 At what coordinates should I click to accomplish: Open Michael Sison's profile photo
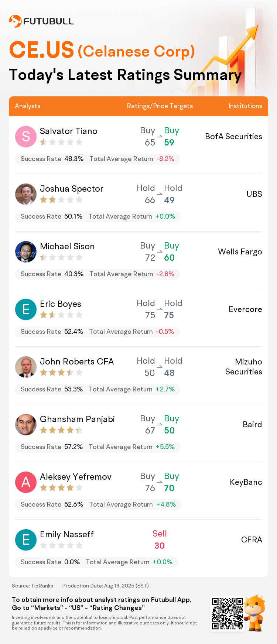point(26,252)
